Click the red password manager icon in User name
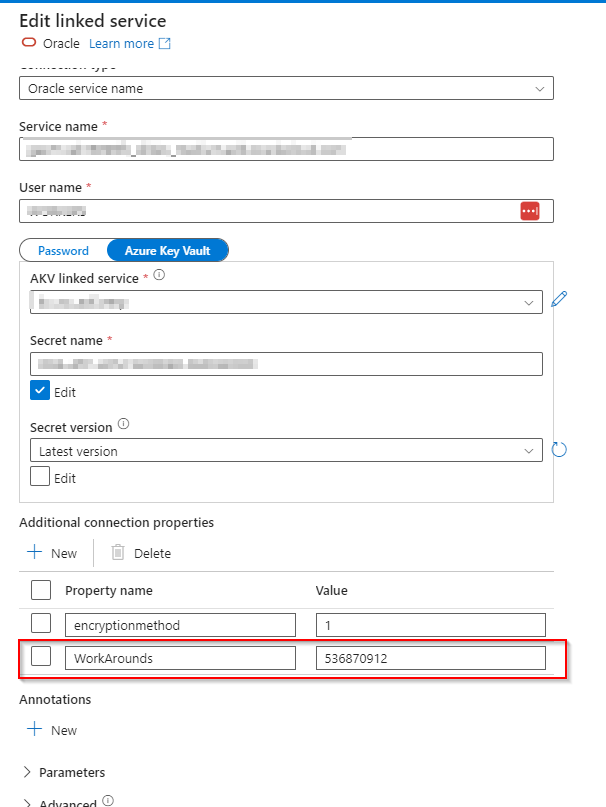The width and height of the screenshot is (606, 807). click(x=530, y=211)
